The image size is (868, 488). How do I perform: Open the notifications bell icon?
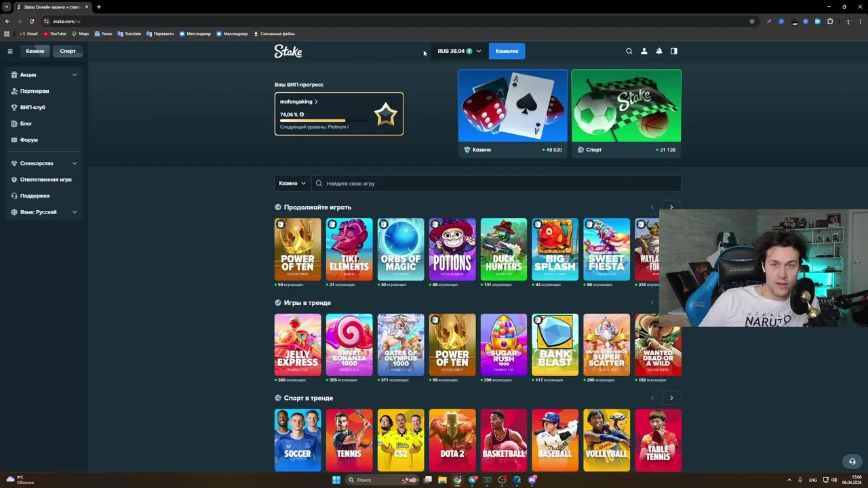point(658,51)
